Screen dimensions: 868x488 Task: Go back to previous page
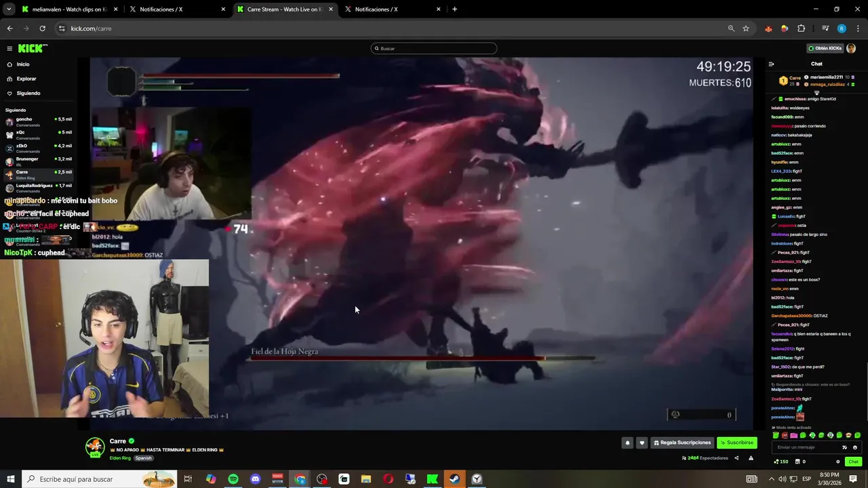point(9,28)
